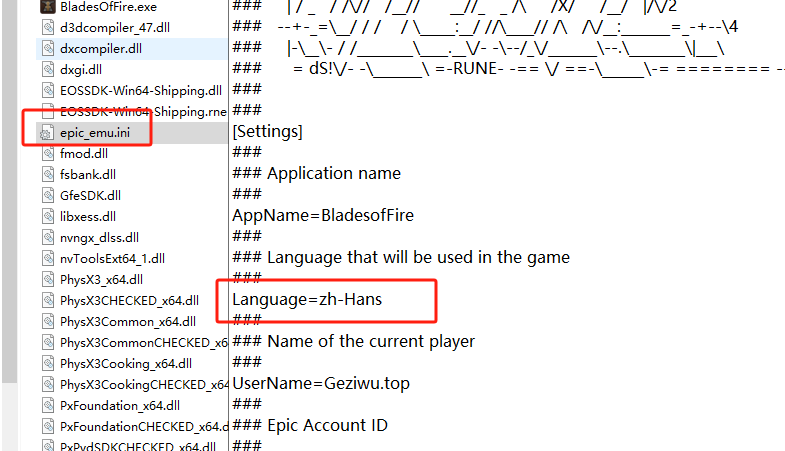Select the dxcompiler.dll file
Image resolution: width=785 pixels, height=451 pixels.
(101, 49)
